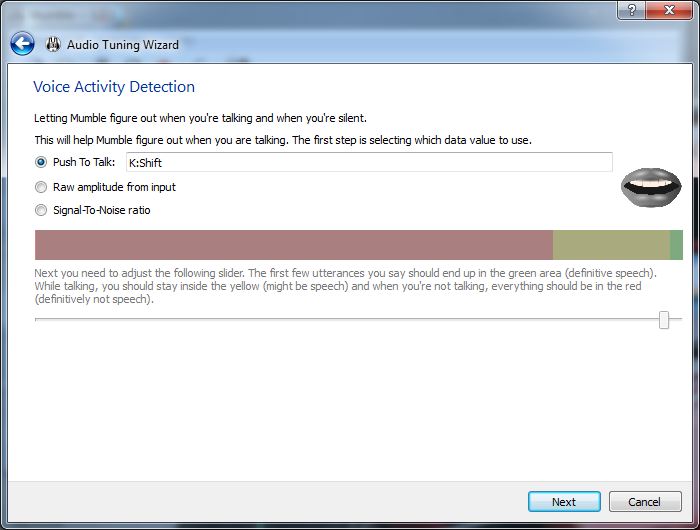Click the Mumble icon beside Audio Tuning Wizard

point(53,44)
